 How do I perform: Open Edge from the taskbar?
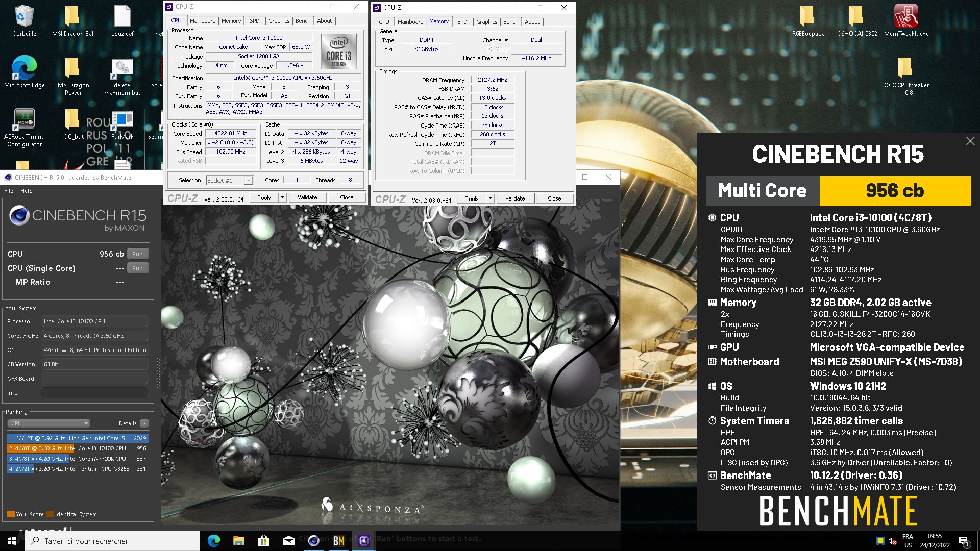pos(214,541)
